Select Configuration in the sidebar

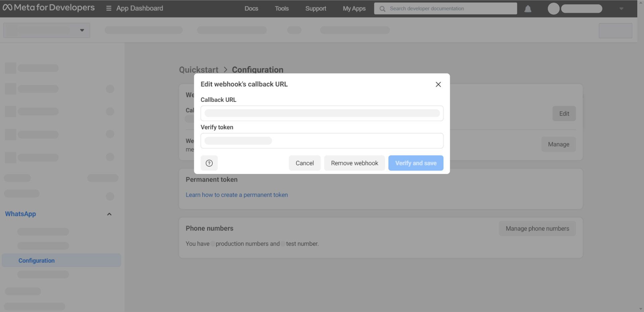[x=61, y=260]
